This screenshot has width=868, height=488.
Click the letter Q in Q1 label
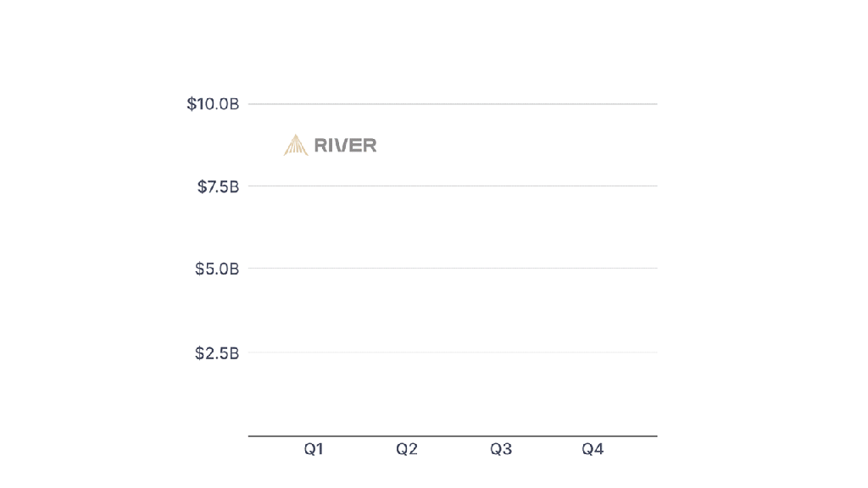coord(310,449)
